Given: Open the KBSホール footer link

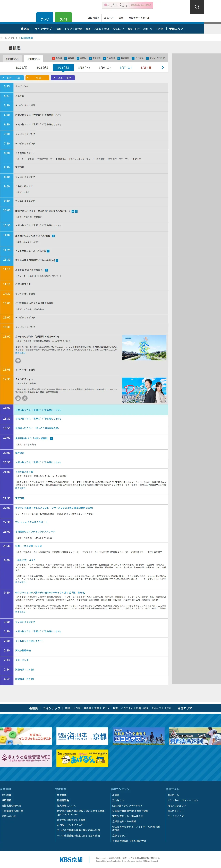Looking at the screenshot, I should point(173,795).
